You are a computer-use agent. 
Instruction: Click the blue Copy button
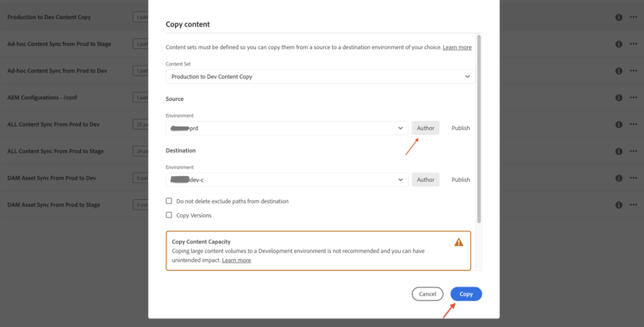[466, 293]
